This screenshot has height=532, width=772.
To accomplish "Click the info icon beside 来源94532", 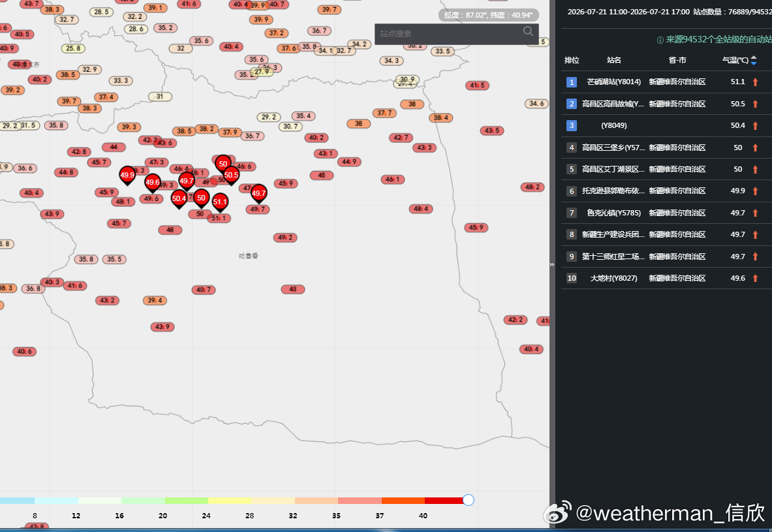I will pos(660,40).
